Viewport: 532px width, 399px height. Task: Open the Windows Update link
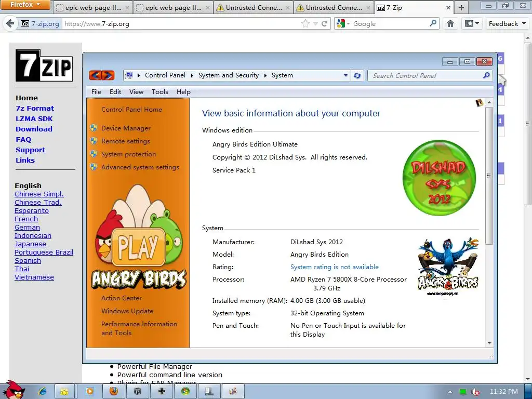pyautogui.click(x=127, y=311)
